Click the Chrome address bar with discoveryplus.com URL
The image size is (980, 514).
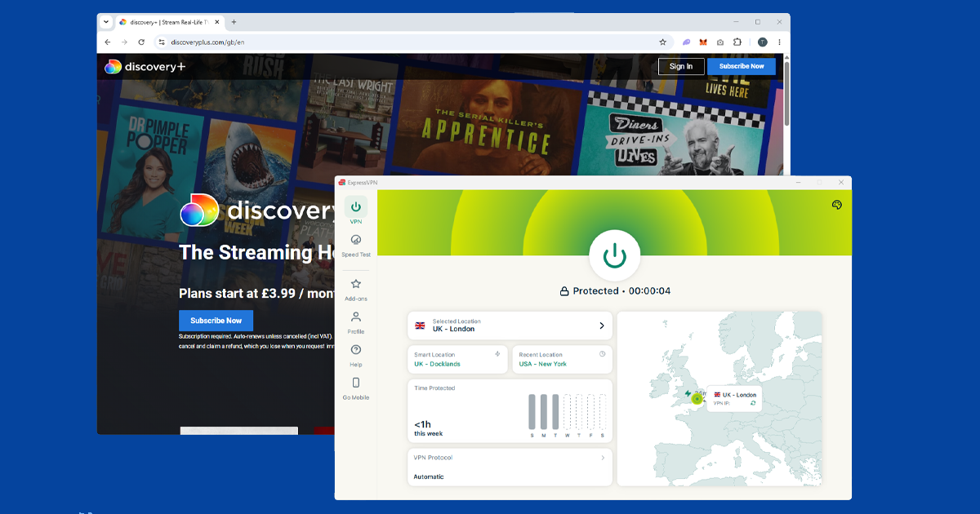412,42
